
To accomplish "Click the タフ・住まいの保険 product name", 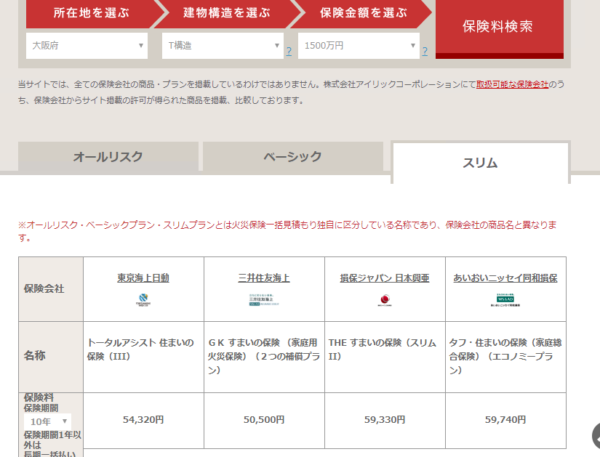I will click(505, 356).
